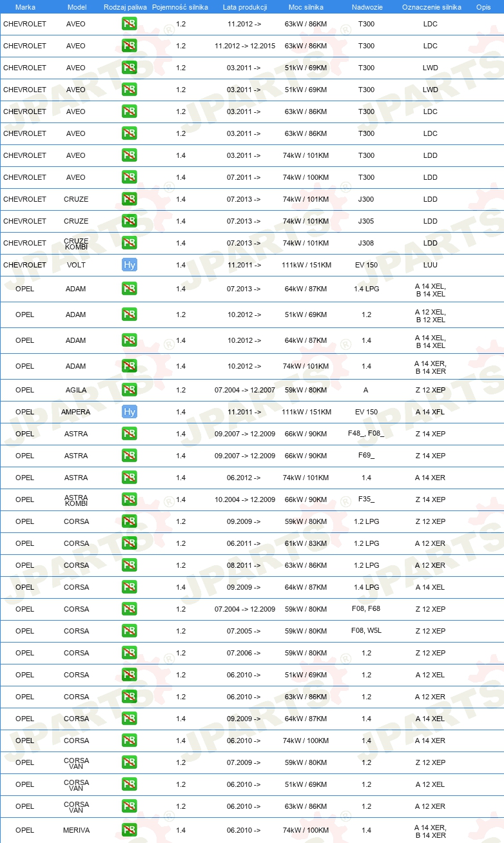Click the 11.2012 -> 12.2015 production years cell
This screenshot has height=843, width=504.
pos(245,46)
